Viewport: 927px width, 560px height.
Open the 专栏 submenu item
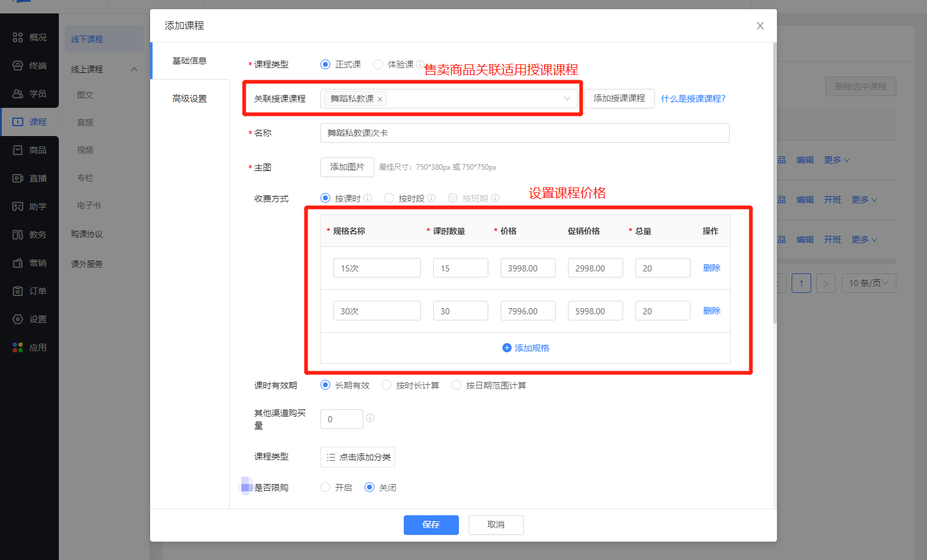click(85, 178)
